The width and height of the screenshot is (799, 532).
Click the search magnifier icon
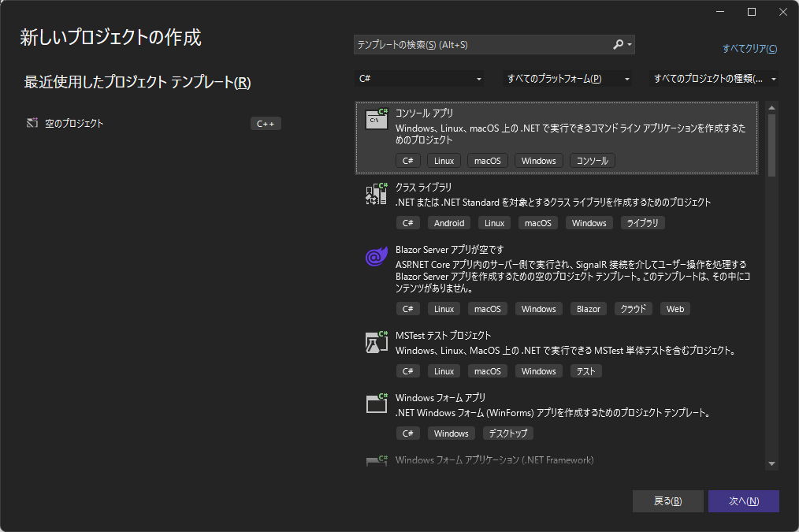[x=618, y=44]
